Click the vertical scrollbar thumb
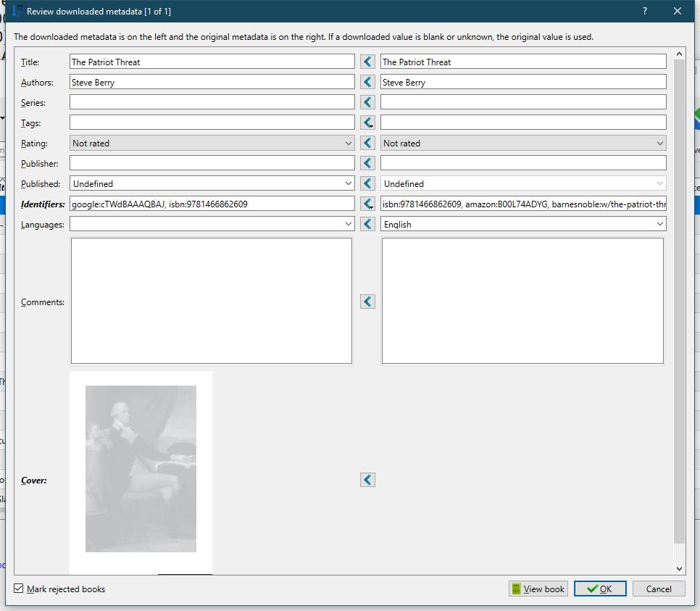The image size is (700, 611). tap(679, 302)
